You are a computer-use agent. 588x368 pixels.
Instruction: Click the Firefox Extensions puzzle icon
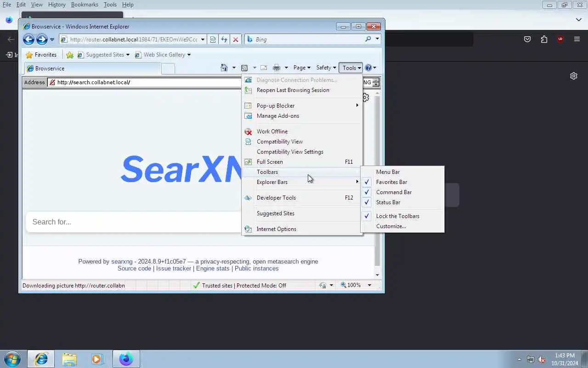544,39
